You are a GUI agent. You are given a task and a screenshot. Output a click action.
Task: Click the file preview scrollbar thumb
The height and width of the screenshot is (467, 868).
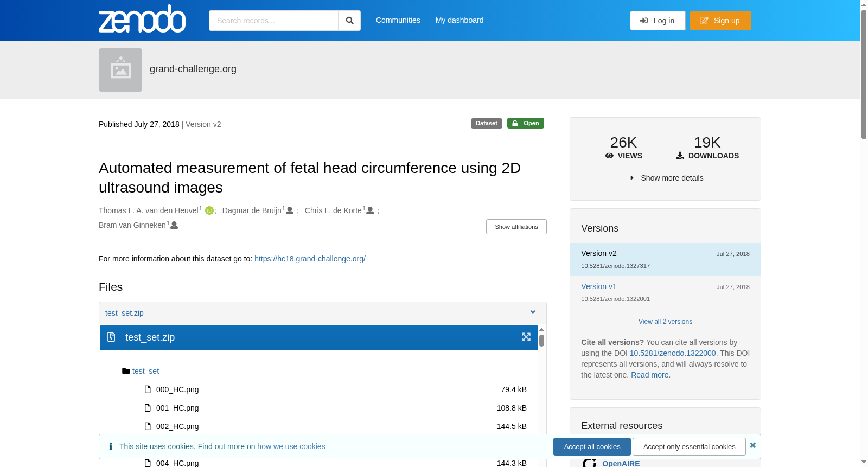tap(541, 341)
